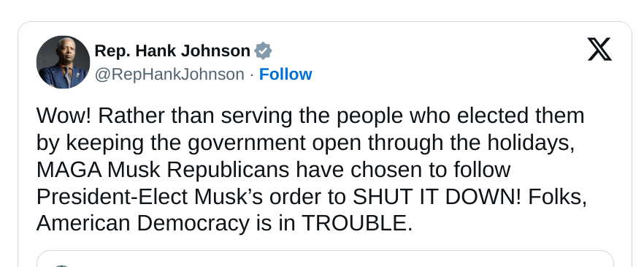
Task: Visit the @RepHankJohnson handle link
Action: point(169,75)
